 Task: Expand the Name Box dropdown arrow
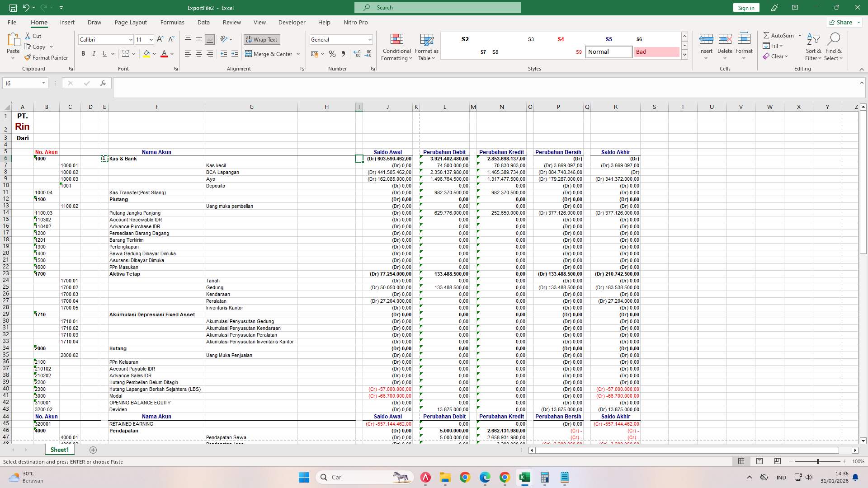[43, 83]
